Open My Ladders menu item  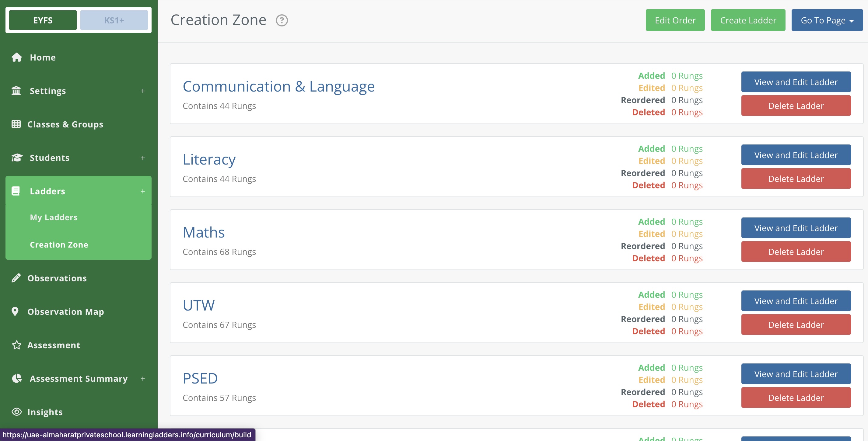tap(54, 217)
